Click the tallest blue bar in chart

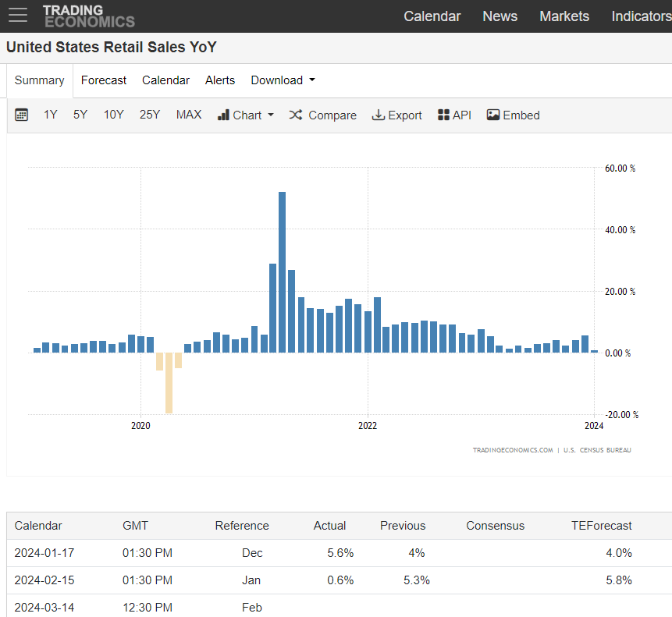click(282, 271)
